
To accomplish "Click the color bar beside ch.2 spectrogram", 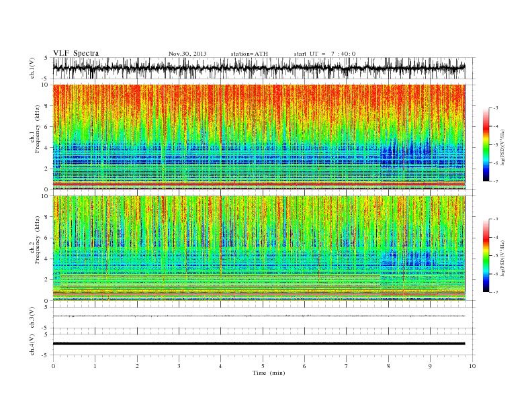I will pos(486,256).
